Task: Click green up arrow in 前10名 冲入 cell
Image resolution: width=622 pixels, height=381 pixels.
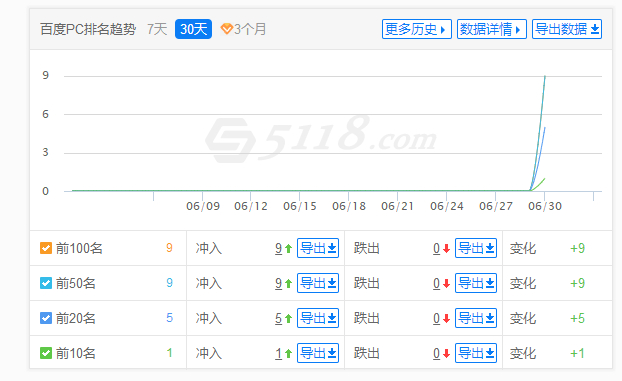Action: click(x=288, y=354)
